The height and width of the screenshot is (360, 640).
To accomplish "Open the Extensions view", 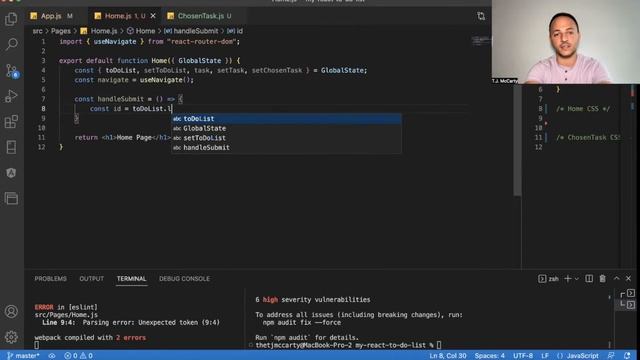I will pos(11,122).
